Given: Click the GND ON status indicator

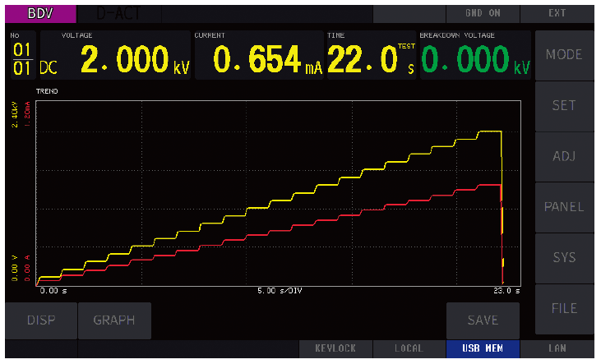Looking at the screenshot, I should click(483, 13).
